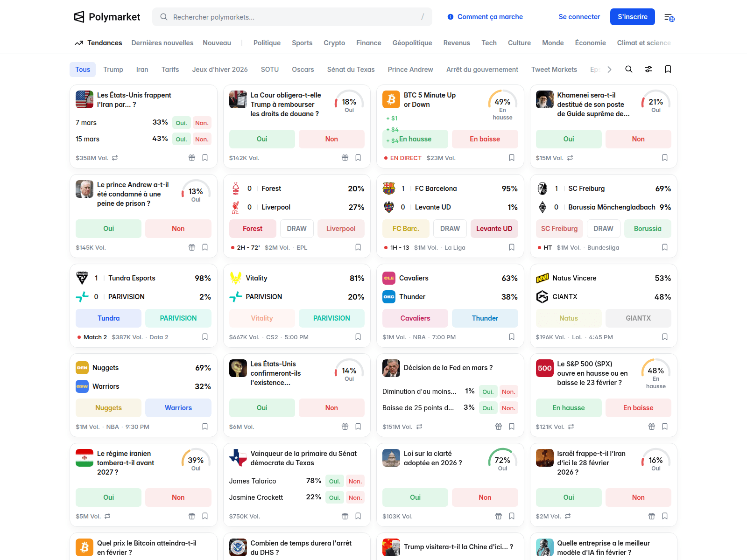Filter by Jeux d'hiver 2026
This screenshot has height=560, width=747.
tap(220, 70)
